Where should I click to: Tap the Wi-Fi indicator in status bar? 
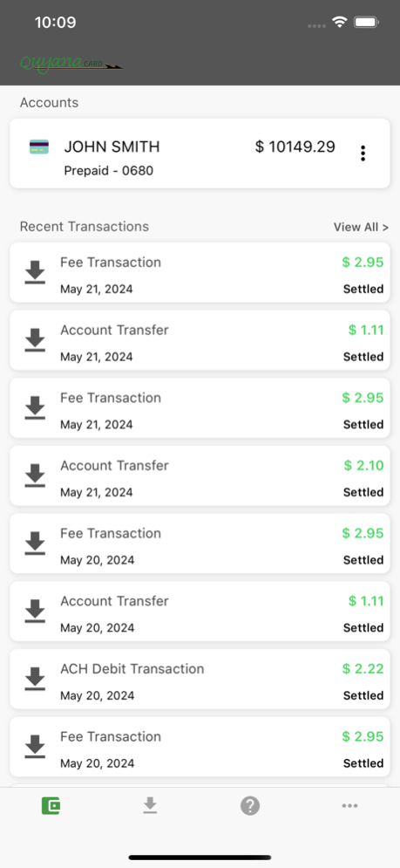[x=339, y=22]
